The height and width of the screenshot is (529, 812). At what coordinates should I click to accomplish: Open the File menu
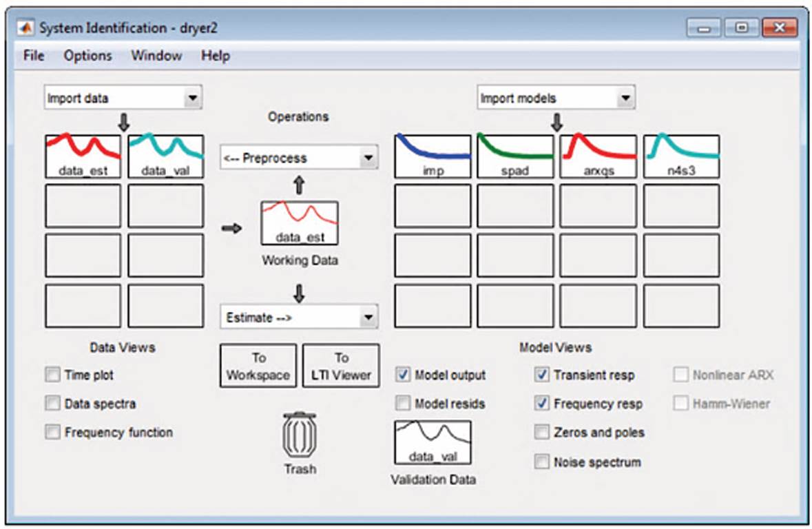pyautogui.click(x=33, y=56)
